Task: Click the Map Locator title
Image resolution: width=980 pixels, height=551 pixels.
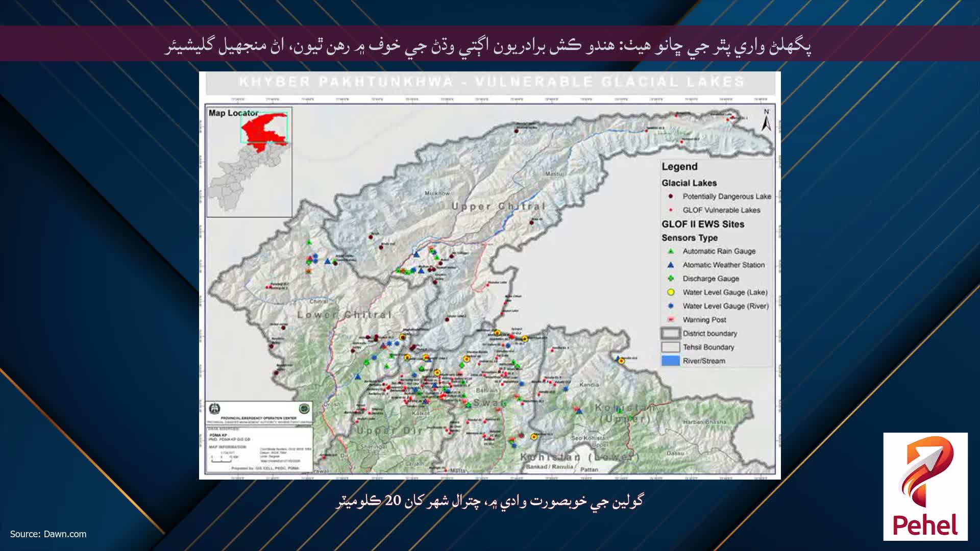Action: [x=233, y=113]
